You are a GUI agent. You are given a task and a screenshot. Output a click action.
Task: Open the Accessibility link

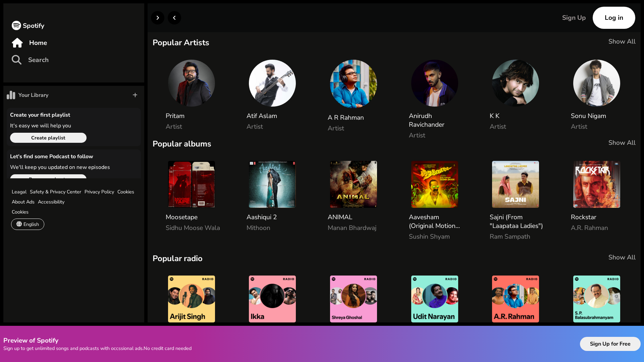(x=51, y=202)
